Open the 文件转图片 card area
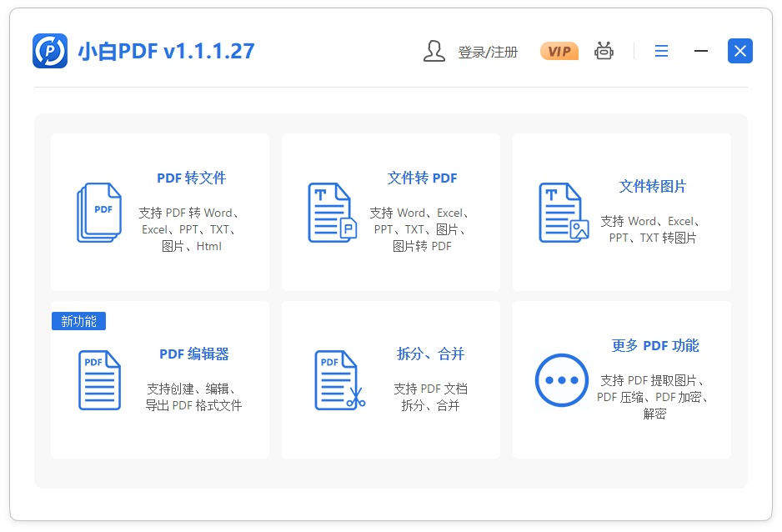 [621, 212]
